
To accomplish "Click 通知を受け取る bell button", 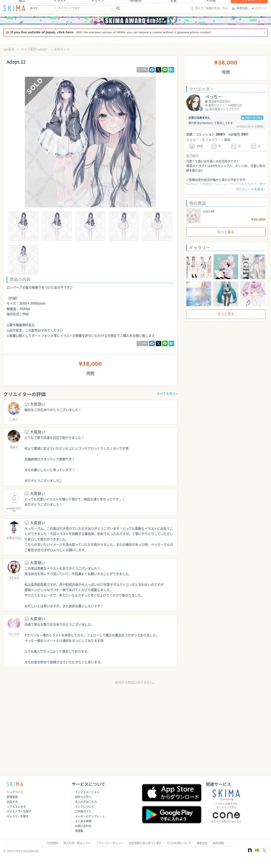I will (252, 118).
